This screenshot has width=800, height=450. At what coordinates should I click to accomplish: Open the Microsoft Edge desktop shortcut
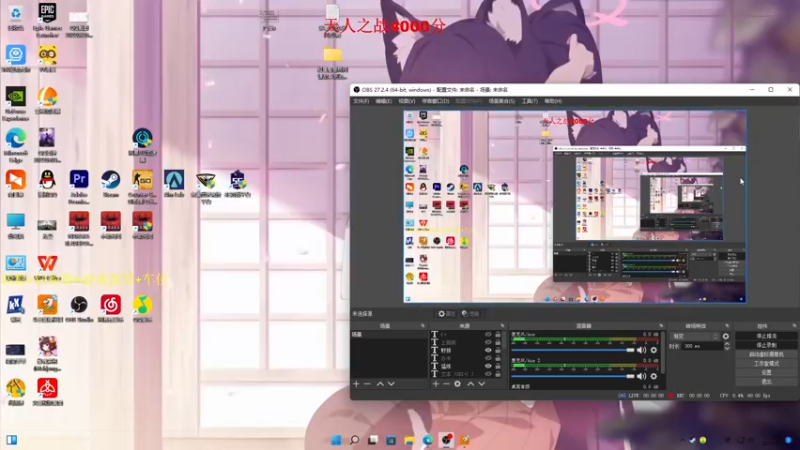16,145
